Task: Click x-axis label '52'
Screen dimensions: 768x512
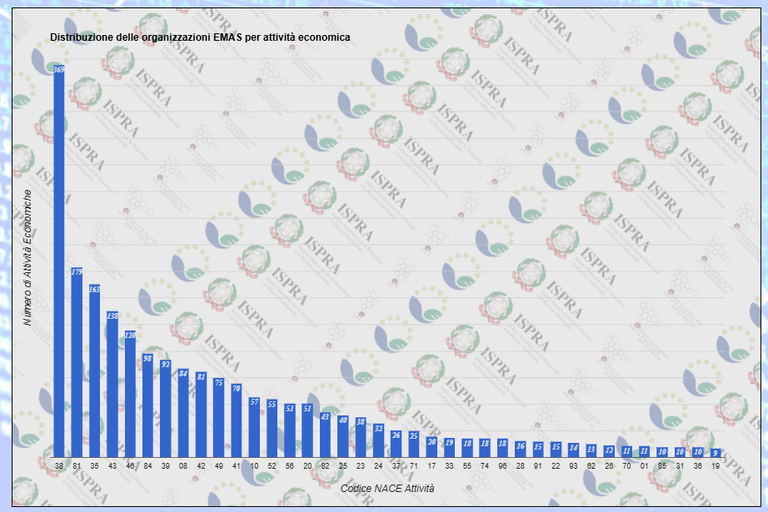Action: point(272,466)
